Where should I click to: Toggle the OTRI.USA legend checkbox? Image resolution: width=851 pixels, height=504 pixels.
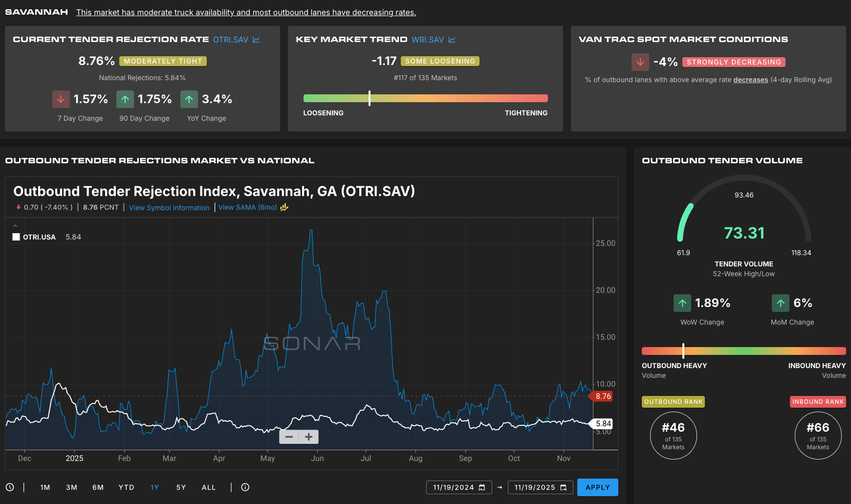[x=16, y=237]
